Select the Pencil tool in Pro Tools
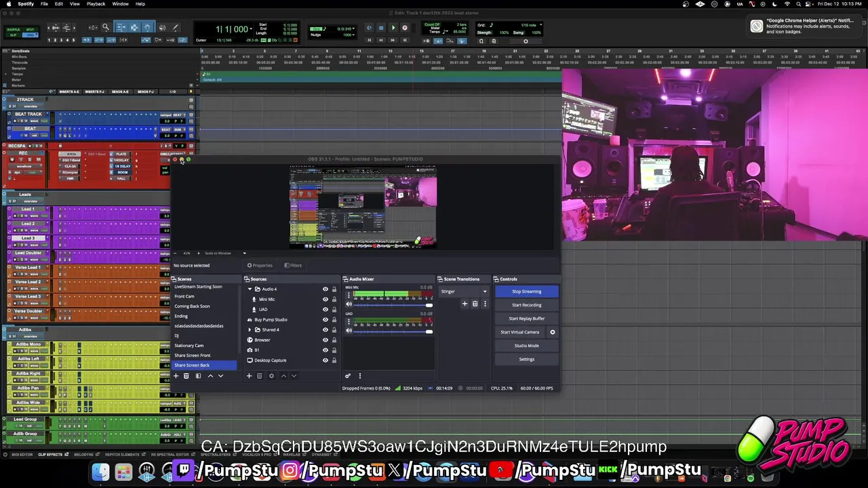Screen dimensions: 868x488 [176, 27]
